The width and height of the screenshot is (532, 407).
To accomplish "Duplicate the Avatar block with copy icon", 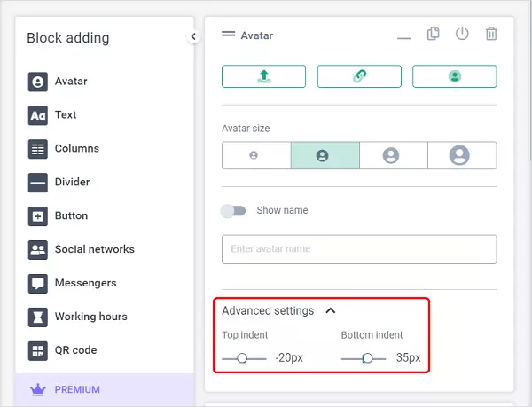I will pyautogui.click(x=433, y=35).
